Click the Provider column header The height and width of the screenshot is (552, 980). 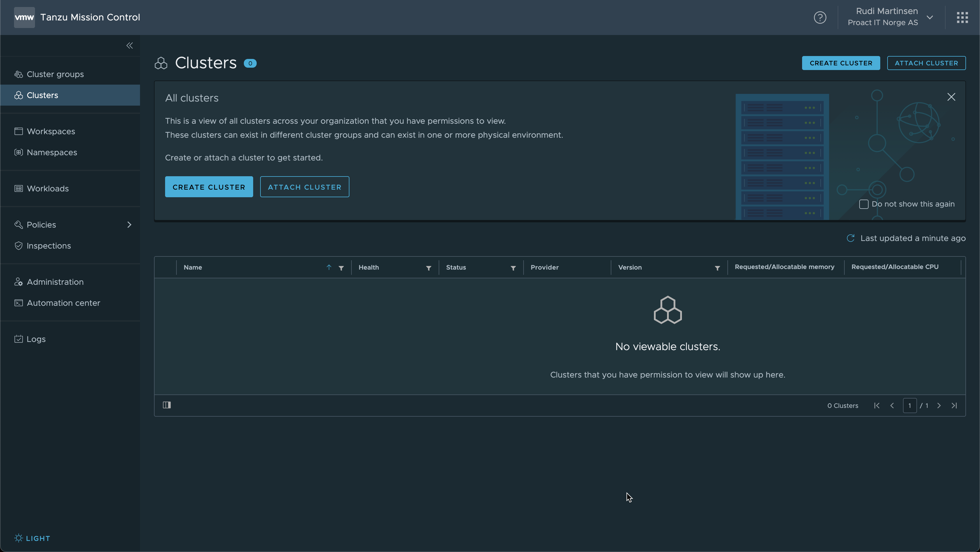coord(545,268)
